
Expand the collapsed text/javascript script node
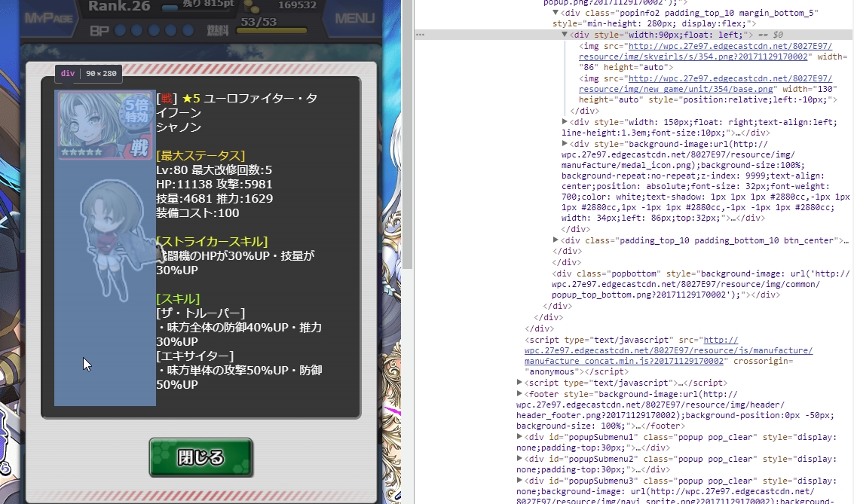tap(519, 383)
